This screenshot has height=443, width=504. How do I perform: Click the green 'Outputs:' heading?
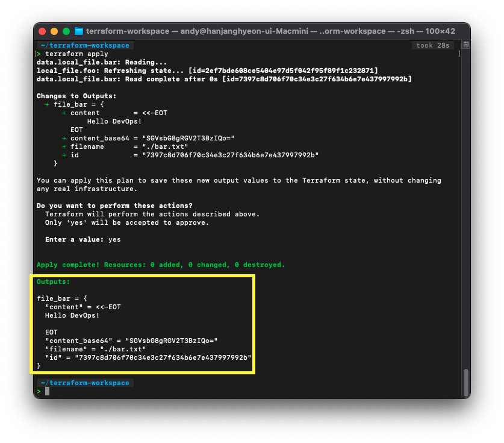54,281
